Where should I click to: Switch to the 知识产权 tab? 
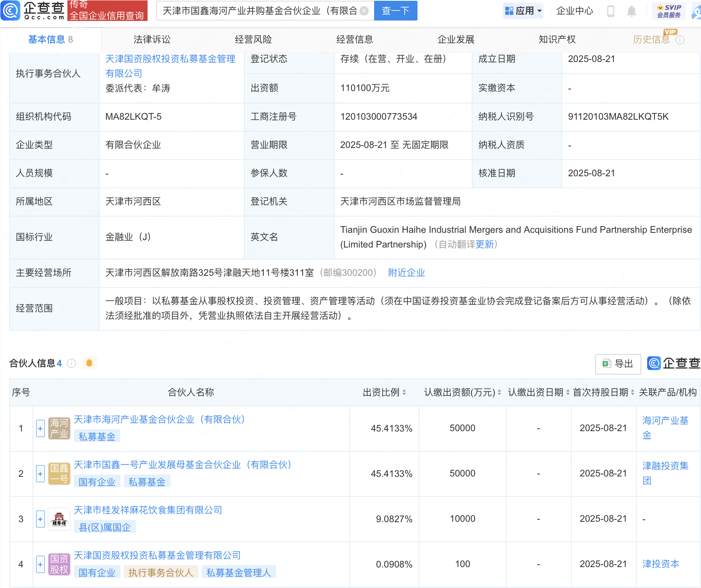[x=557, y=40]
